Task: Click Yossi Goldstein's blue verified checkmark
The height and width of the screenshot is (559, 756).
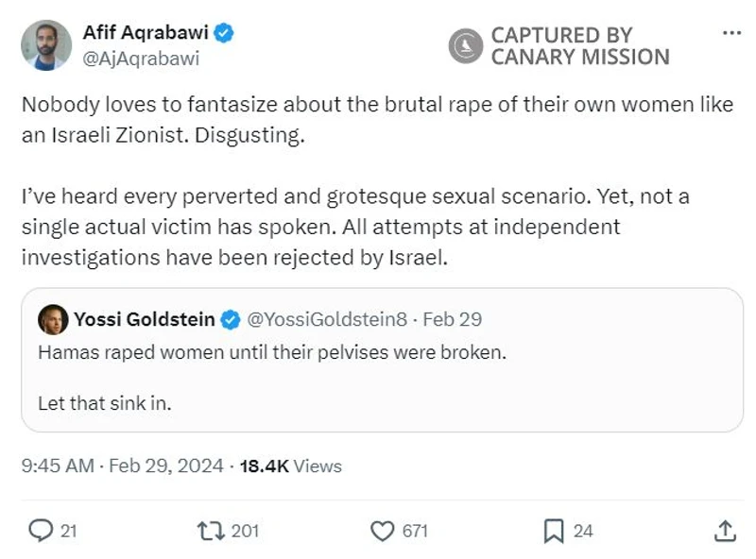Action: click(230, 320)
